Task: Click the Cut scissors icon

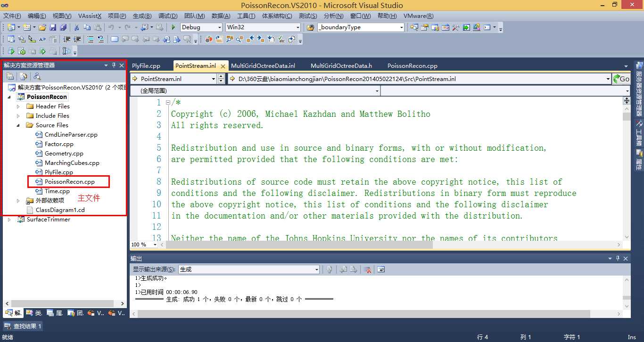Action: point(76,27)
